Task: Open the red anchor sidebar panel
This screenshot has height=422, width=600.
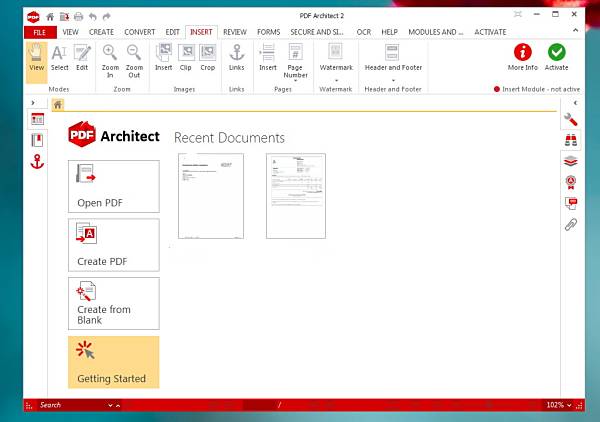Action: pyautogui.click(x=38, y=161)
